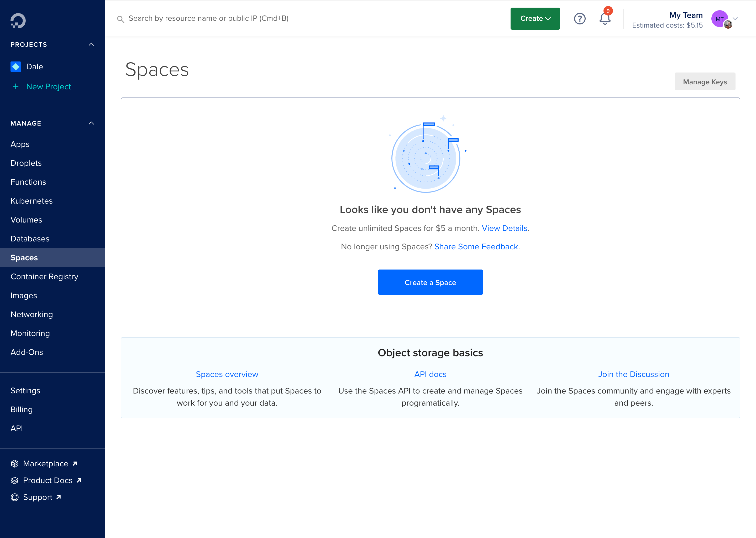Go to Droplets in sidebar
The width and height of the screenshot is (756, 538).
coord(26,163)
